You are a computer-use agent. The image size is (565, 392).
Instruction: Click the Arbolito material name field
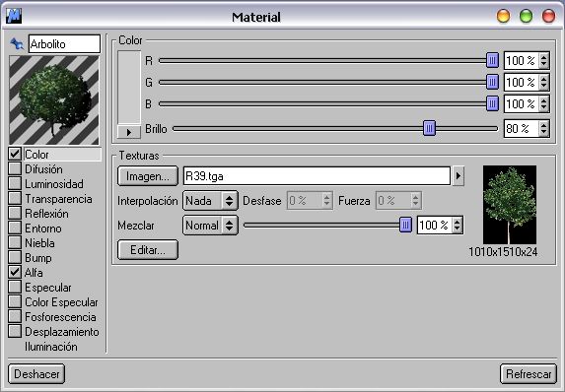(64, 44)
